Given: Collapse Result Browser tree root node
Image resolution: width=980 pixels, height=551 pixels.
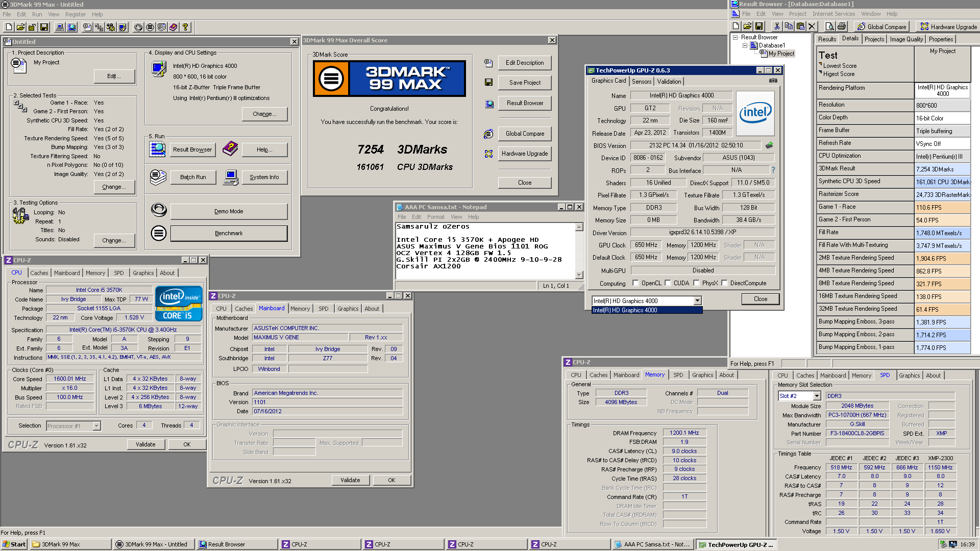Looking at the screenshot, I should [x=736, y=37].
